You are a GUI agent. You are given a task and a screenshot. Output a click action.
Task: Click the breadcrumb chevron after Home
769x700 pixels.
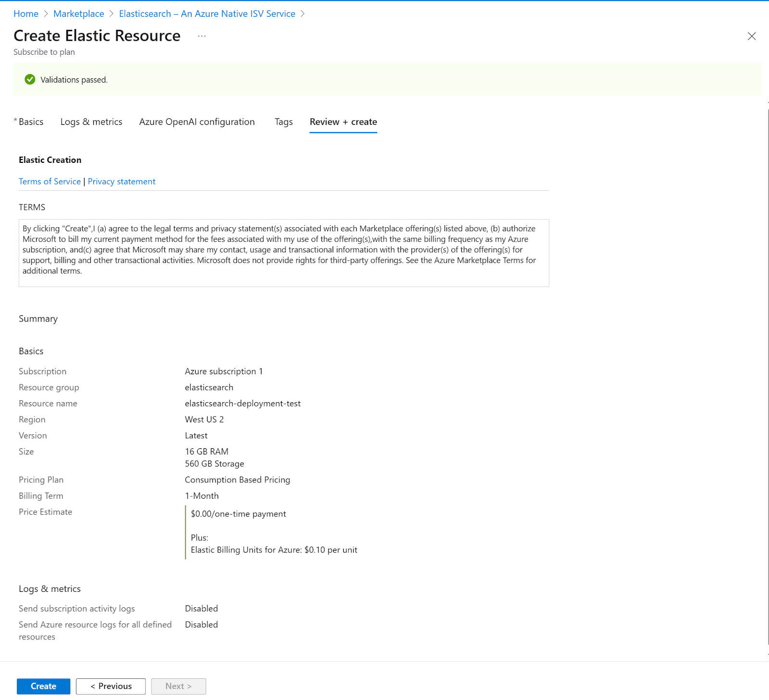(45, 13)
